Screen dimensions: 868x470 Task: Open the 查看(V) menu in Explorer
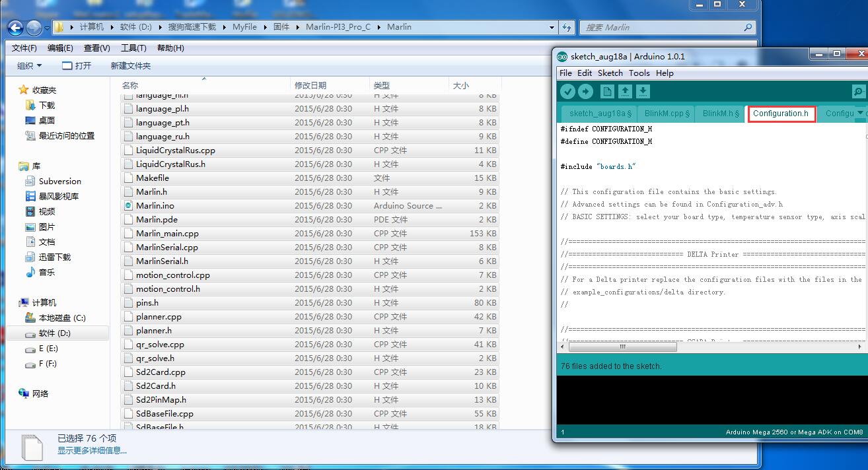[x=97, y=48]
